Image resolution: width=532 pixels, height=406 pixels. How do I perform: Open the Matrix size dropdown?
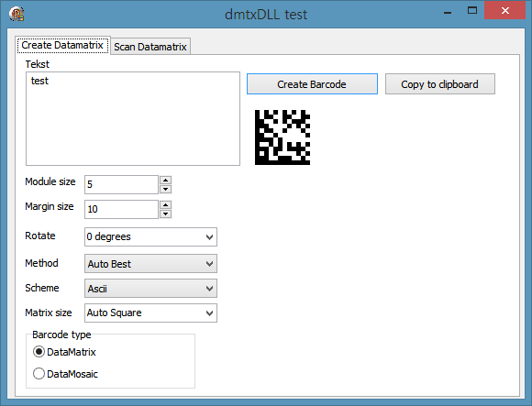coord(150,313)
